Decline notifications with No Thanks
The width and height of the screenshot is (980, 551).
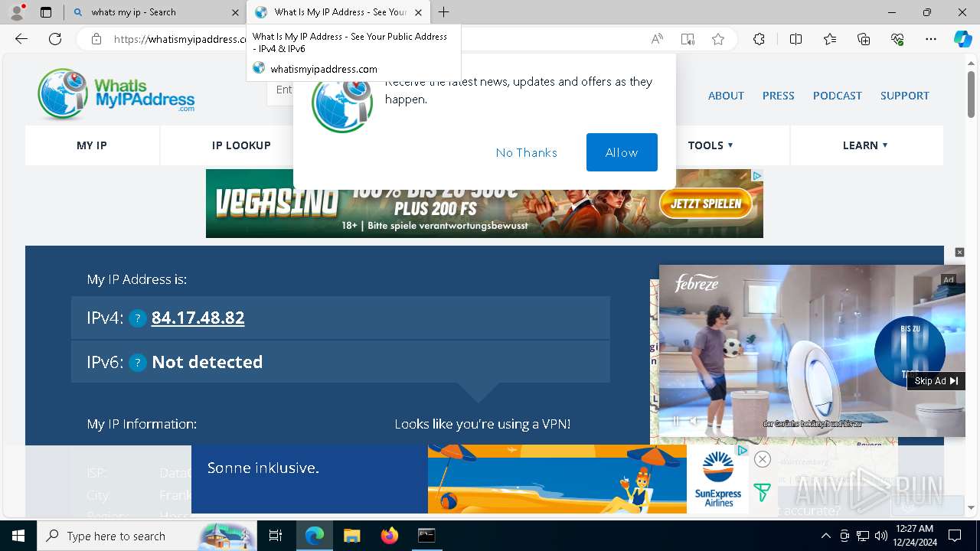[527, 152]
